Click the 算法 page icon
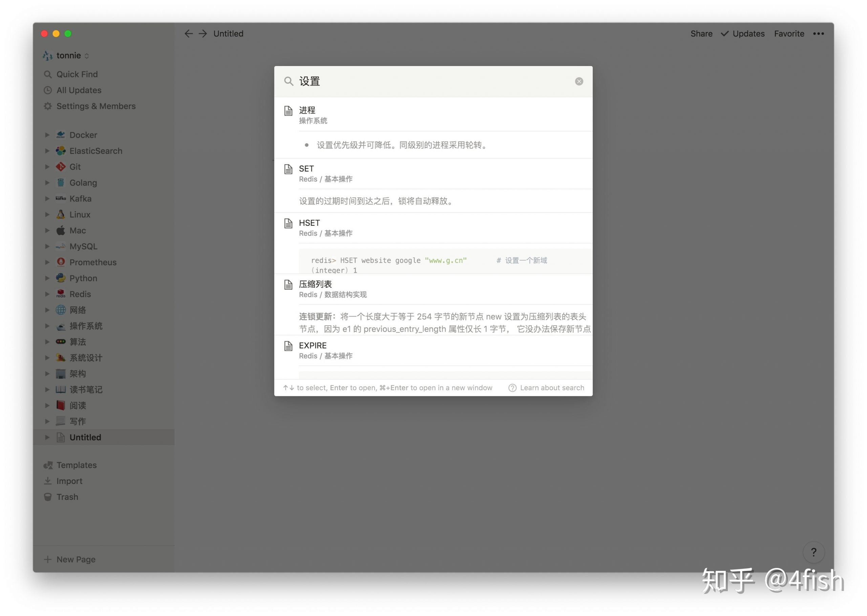The height and width of the screenshot is (616, 867). pyautogui.click(x=60, y=342)
